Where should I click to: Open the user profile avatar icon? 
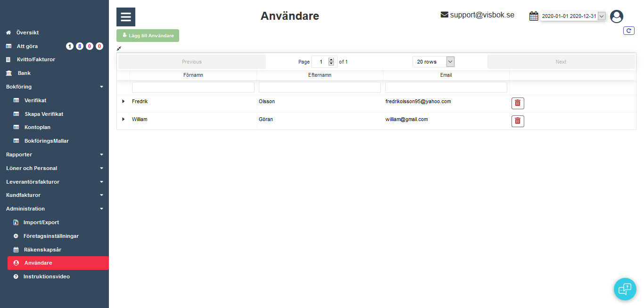click(x=616, y=16)
